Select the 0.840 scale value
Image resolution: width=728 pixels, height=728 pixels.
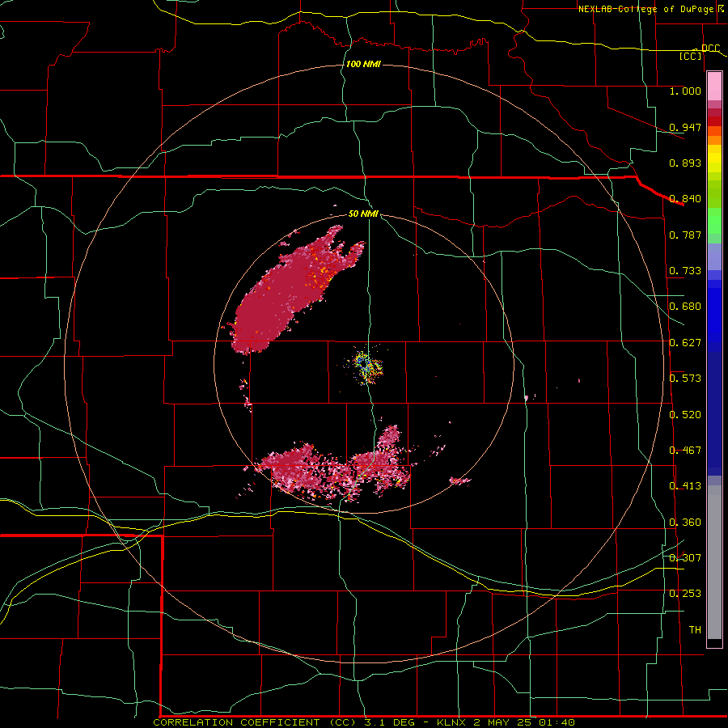pos(685,199)
